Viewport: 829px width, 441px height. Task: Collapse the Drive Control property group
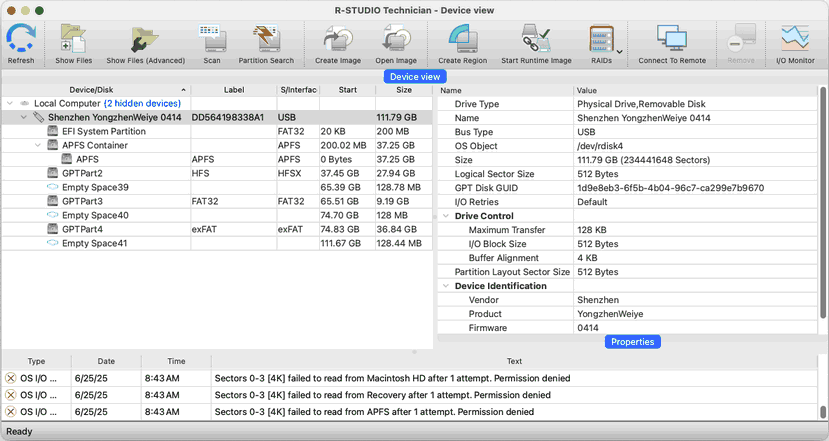tap(446, 216)
